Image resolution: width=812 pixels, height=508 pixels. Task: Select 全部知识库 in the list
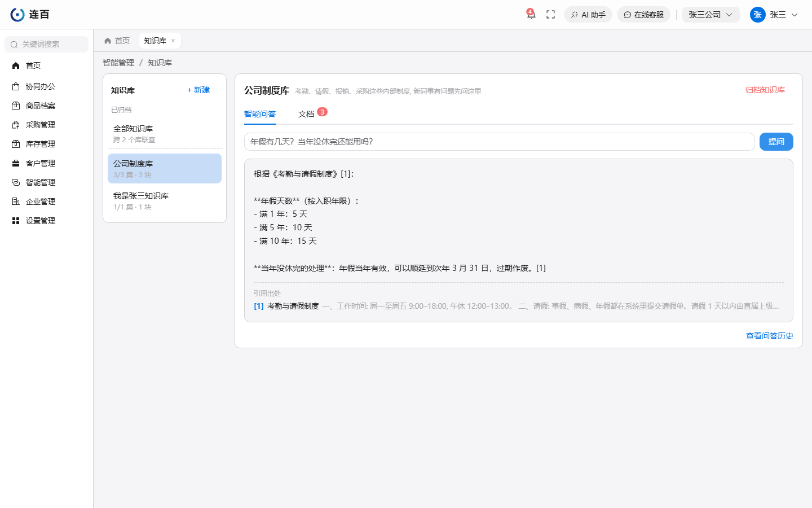coord(165,134)
